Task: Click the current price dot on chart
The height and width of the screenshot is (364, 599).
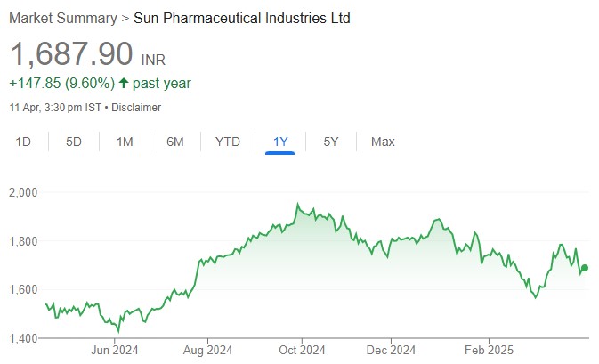Action: click(585, 268)
